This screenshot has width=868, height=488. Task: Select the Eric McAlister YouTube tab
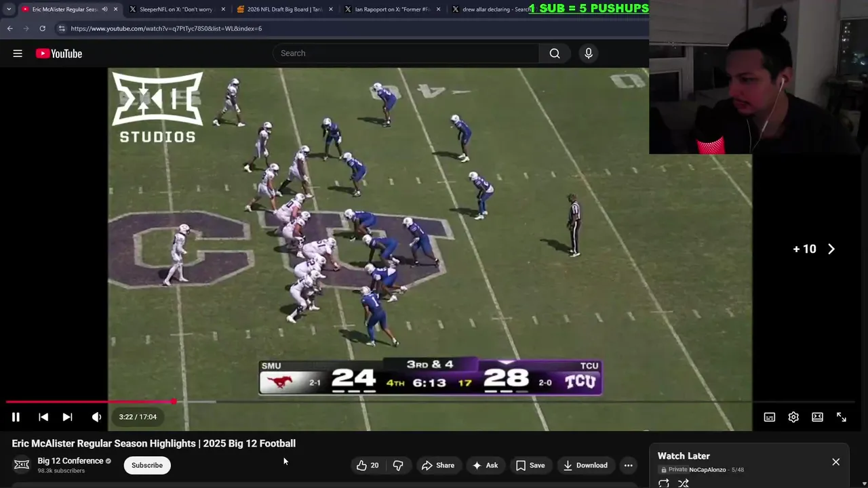pyautogui.click(x=64, y=9)
